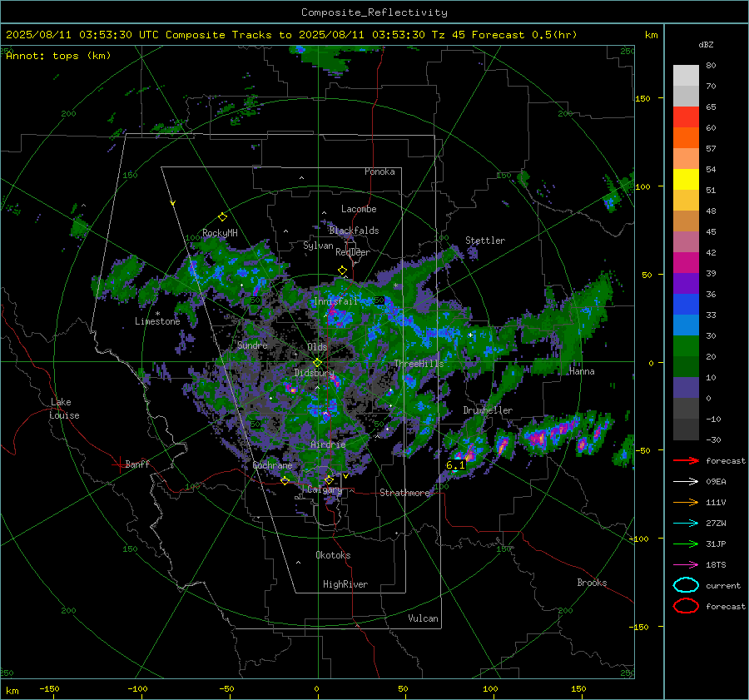
Task: Click the dBZ legend heading
Action: (x=706, y=44)
